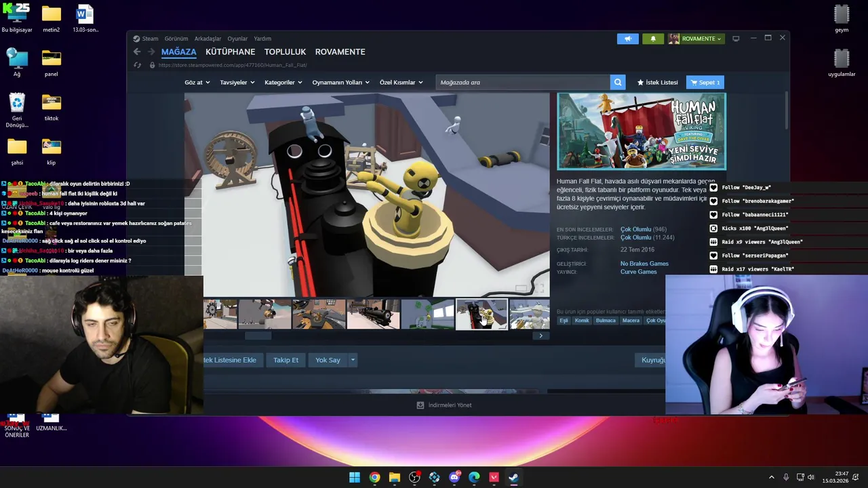
Task: Expand the Göz at dropdown
Action: point(197,83)
